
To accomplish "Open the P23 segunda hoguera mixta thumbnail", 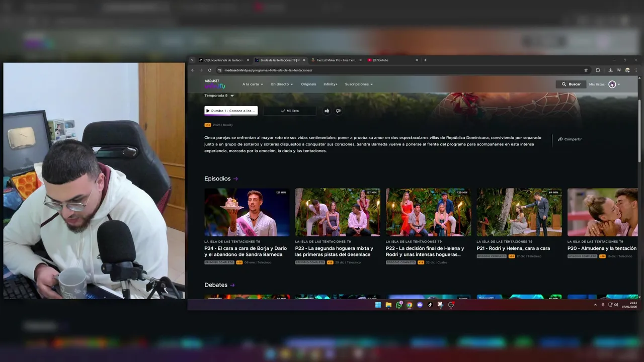I will pyautogui.click(x=338, y=212).
